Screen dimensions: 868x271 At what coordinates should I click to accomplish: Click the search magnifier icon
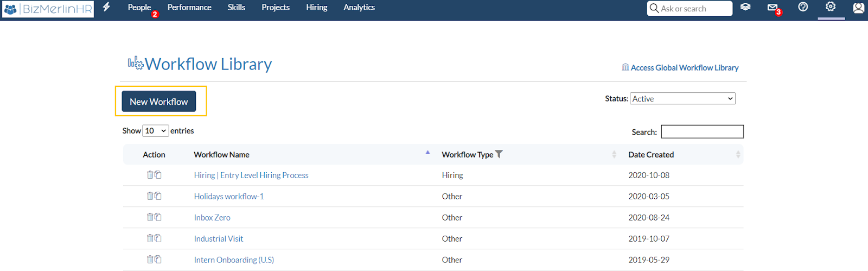coord(654,8)
